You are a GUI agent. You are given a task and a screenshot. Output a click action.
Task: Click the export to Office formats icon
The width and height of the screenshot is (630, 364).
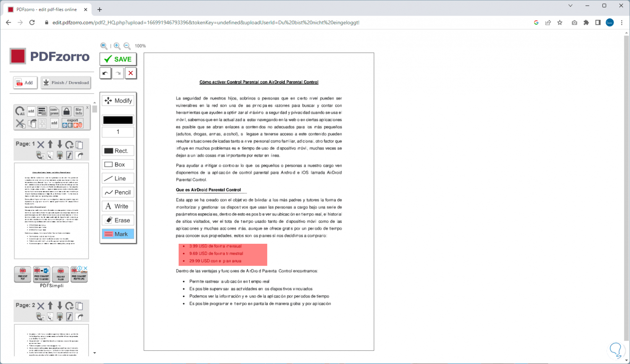[72, 123]
